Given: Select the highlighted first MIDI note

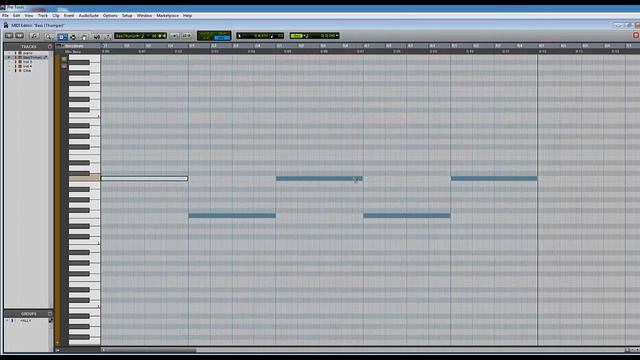Looking at the screenshot, I should point(144,178).
